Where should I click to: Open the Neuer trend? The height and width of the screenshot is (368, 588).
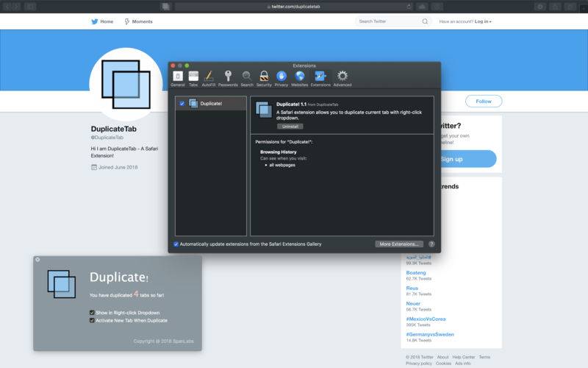(413, 303)
